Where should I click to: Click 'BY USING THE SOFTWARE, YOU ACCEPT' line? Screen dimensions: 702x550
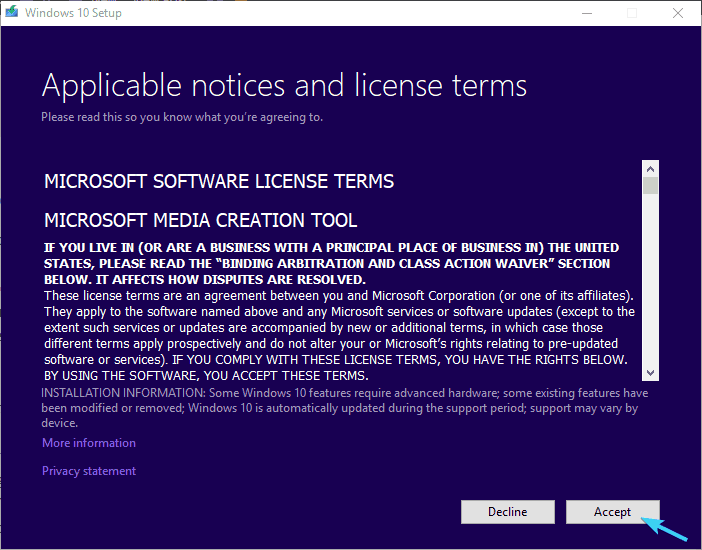pos(206,375)
